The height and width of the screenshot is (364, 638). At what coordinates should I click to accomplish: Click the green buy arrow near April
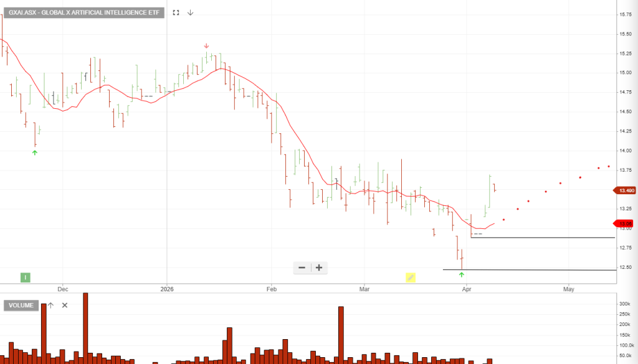pos(462,274)
